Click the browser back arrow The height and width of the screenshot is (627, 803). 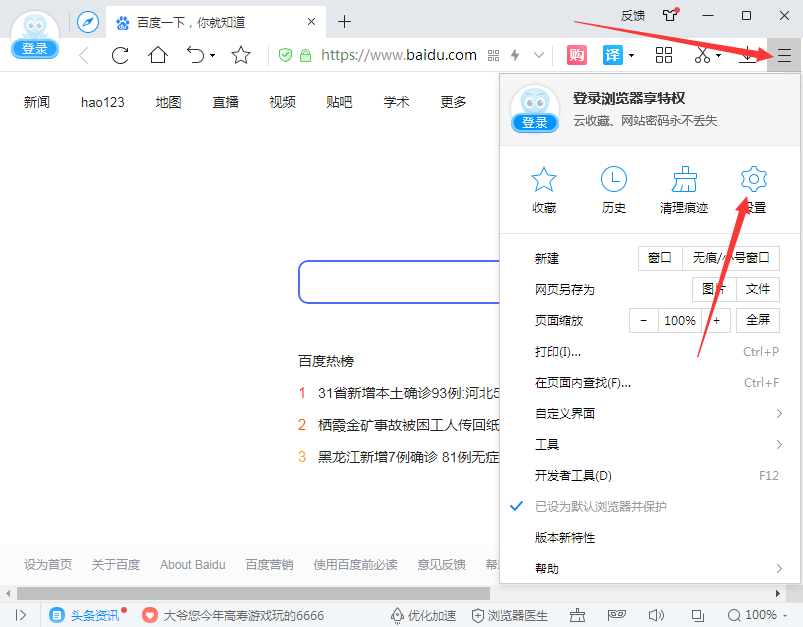(84, 55)
